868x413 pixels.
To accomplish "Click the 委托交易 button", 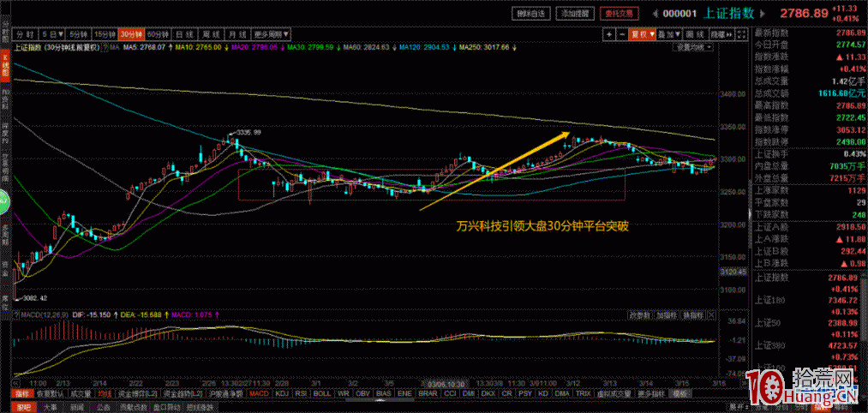I will click(619, 14).
